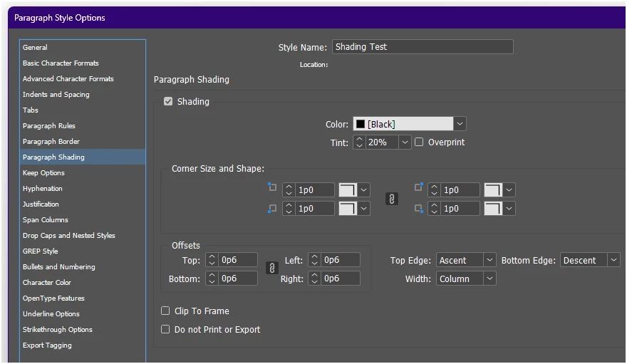Select General in the category list
627x364 pixels.
pyautogui.click(x=83, y=47)
